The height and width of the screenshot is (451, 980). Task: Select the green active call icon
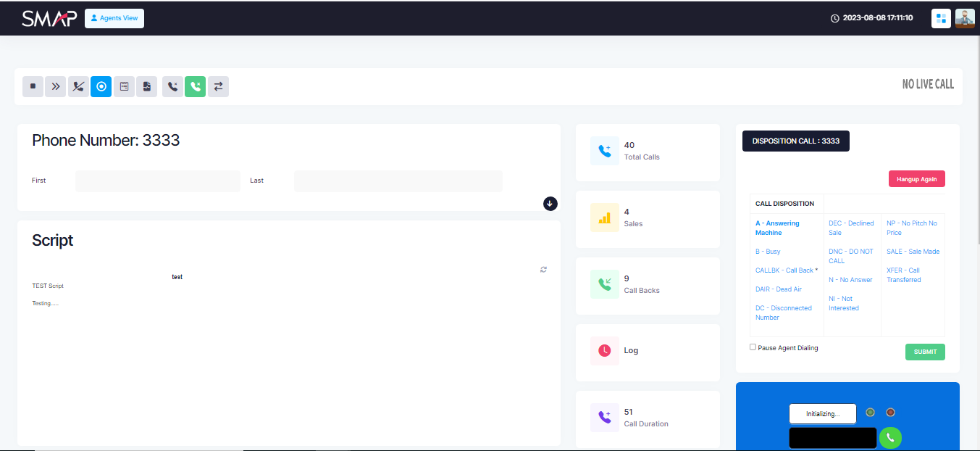click(x=195, y=86)
